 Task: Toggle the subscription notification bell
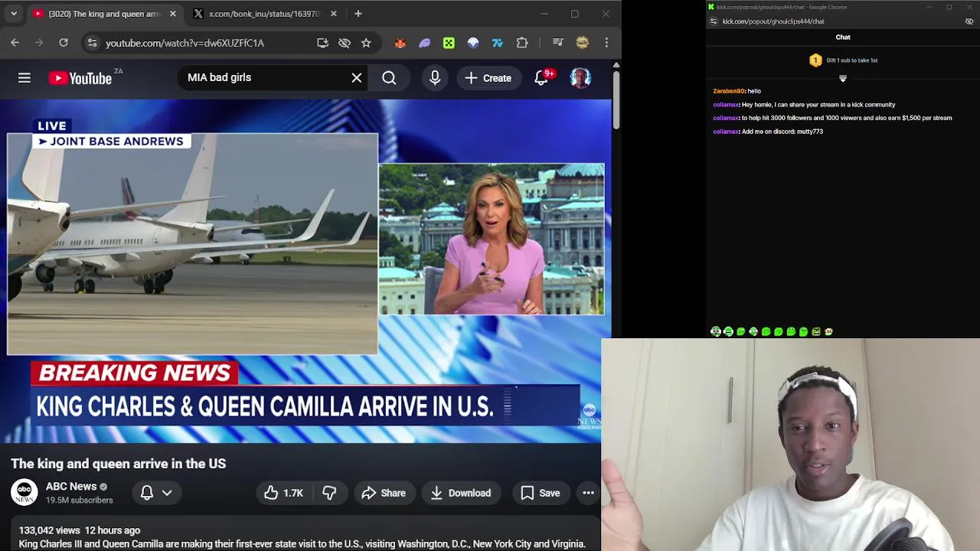coord(147,493)
